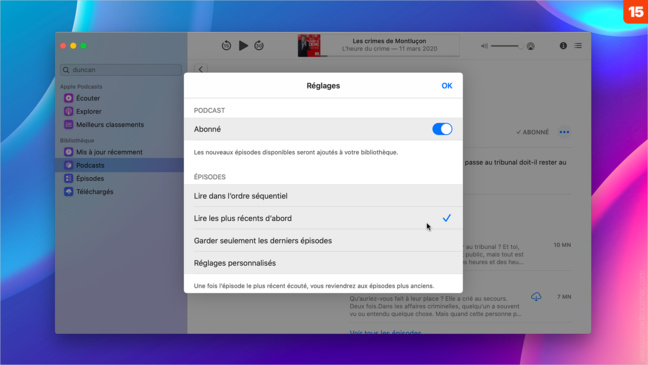
Task: Toggle the Abonné subscription switch
Action: click(x=442, y=129)
